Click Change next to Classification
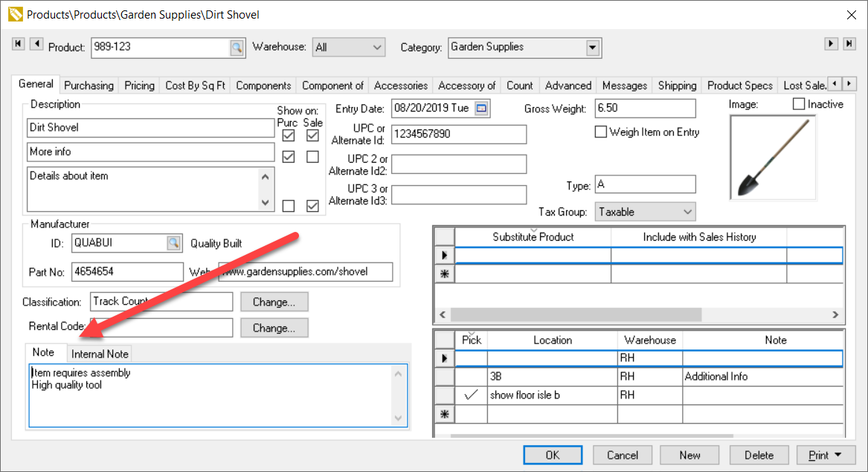868x472 pixels. coord(274,302)
